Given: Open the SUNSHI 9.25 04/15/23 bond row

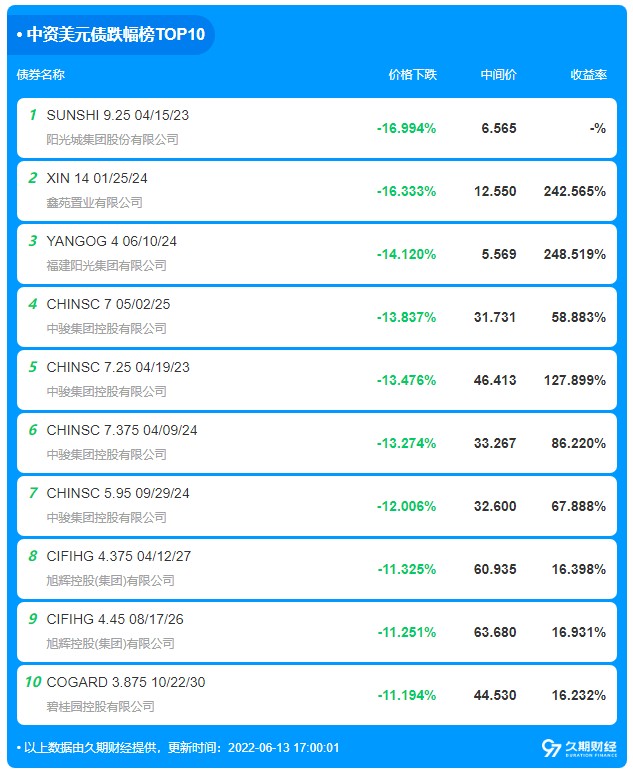Looking at the screenshot, I should (x=316, y=128).
